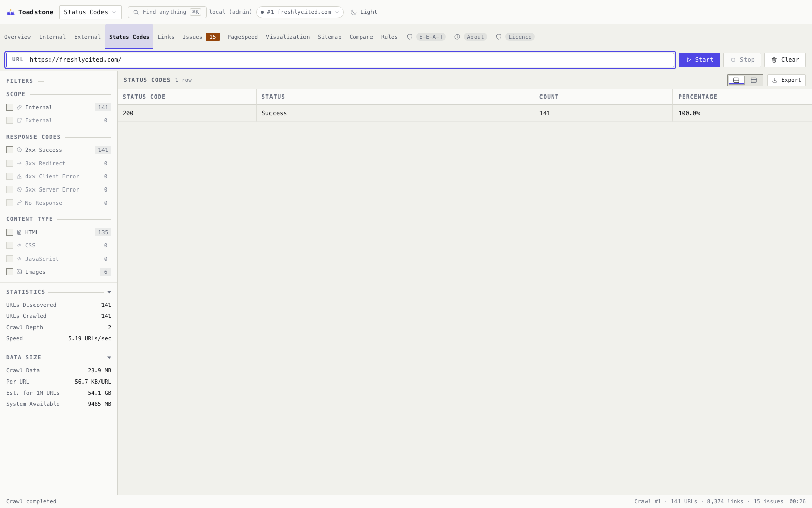Click the broken-link icon for No Response

point(19,203)
